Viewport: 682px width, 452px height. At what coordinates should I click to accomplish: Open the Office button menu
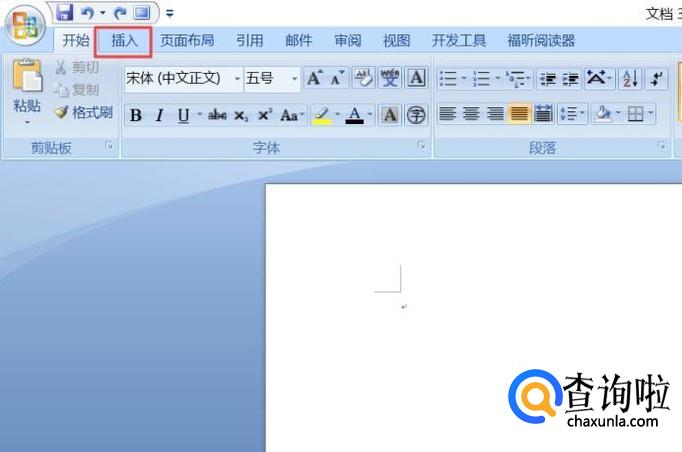(x=25, y=26)
